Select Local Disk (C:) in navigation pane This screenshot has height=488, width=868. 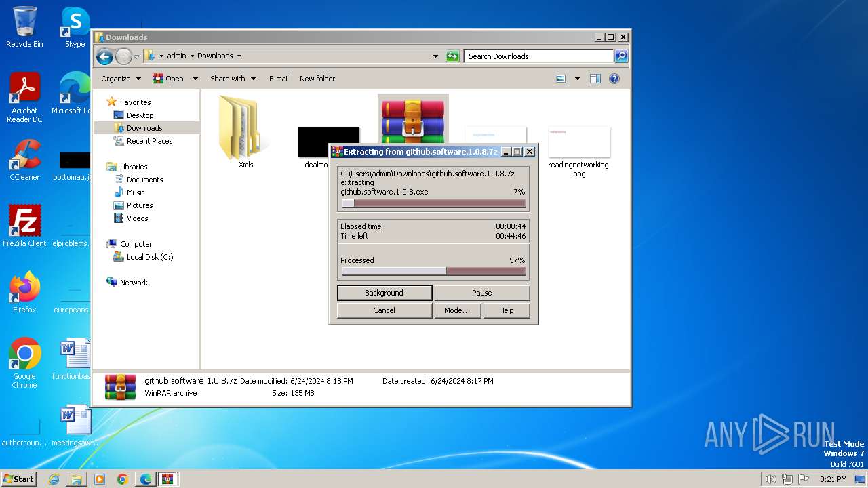[149, 257]
